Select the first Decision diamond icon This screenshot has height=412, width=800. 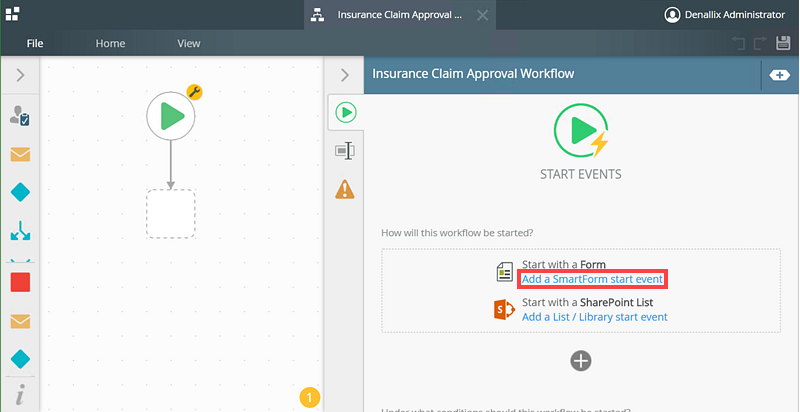[x=20, y=193]
